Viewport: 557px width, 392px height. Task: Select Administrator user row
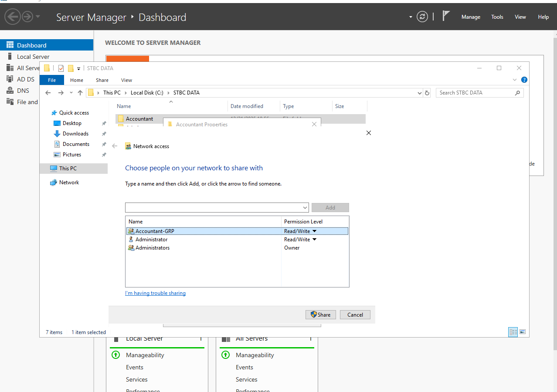pyautogui.click(x=237, y=240)
